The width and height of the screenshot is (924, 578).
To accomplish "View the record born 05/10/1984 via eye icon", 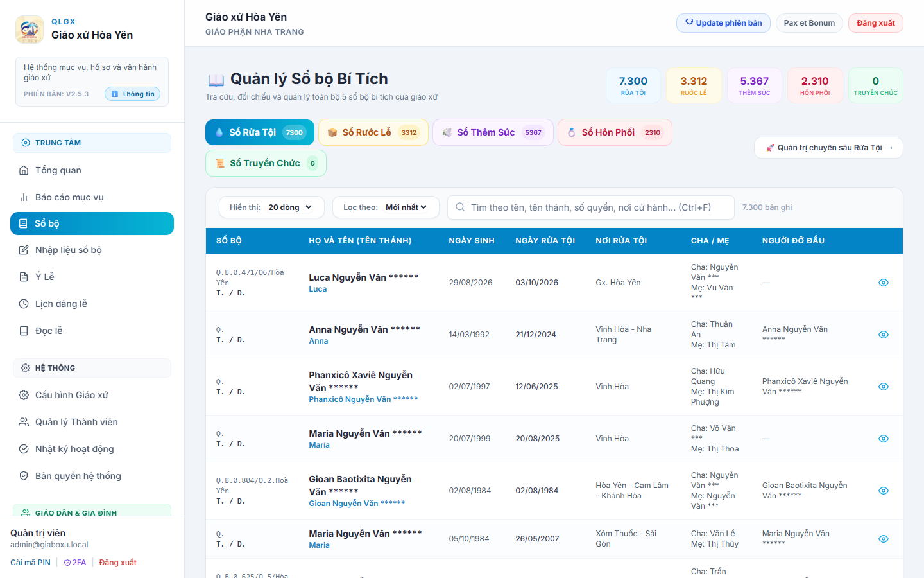I will click(884, 539).
